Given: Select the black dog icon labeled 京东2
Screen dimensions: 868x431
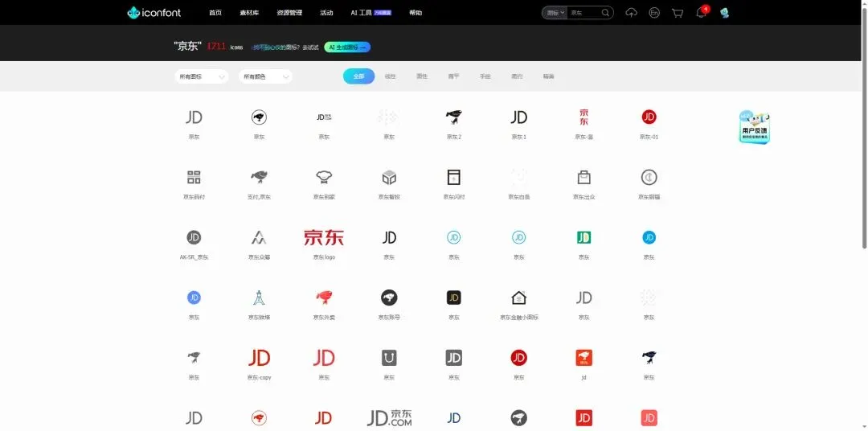Looking at the screenshot, I should tap(454, 117).
